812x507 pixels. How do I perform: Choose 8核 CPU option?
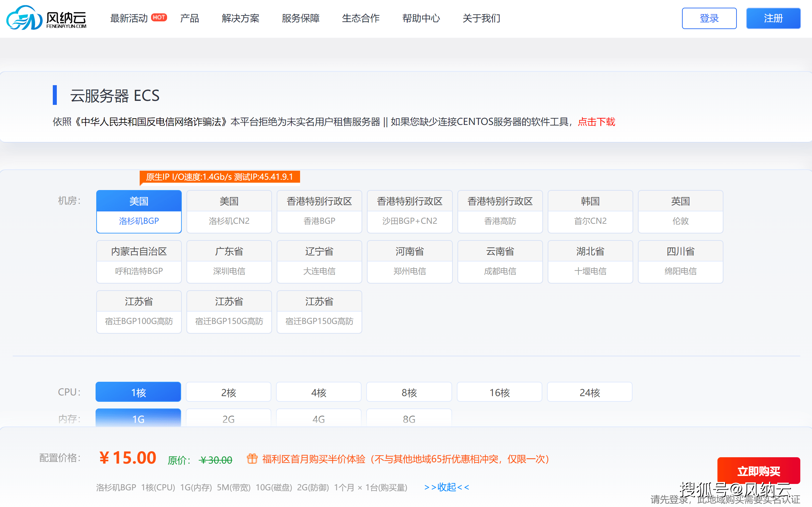pos(409,392)
